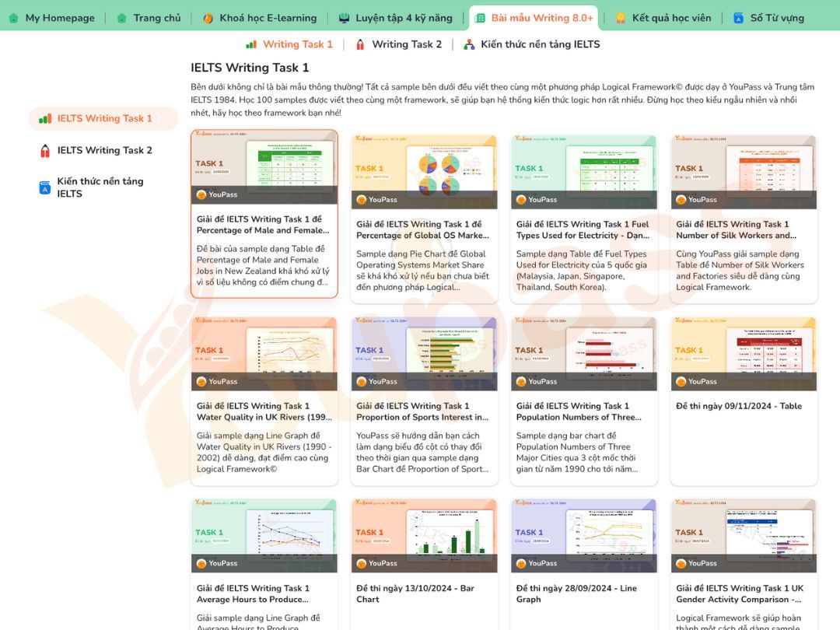Click description starting 'Giải sample dạng Line Graph đề Water Quality'
This screenshot has height=630, width=840.
pos(264,452)
